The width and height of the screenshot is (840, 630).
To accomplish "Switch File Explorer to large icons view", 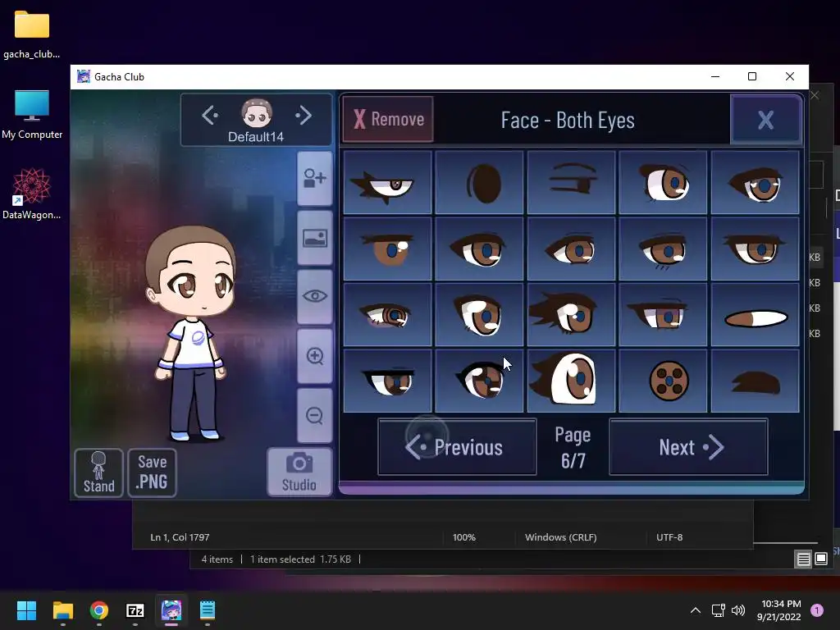I will [820, 559].
